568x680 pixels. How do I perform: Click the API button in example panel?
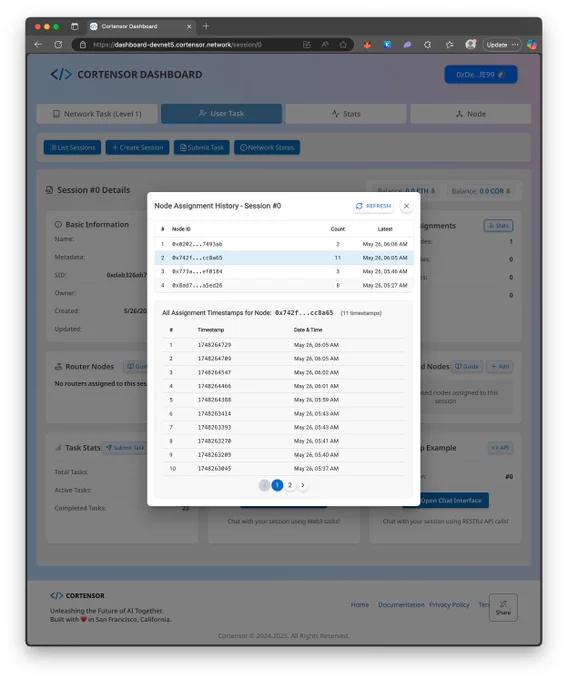[501, 448]
